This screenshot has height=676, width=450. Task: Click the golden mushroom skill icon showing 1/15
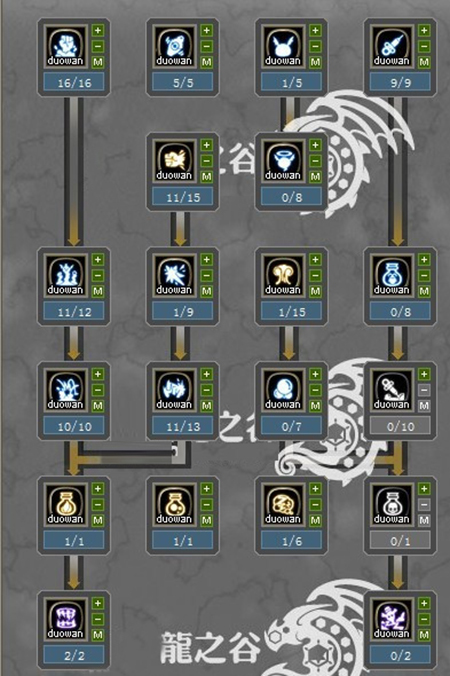click(283, 275)
